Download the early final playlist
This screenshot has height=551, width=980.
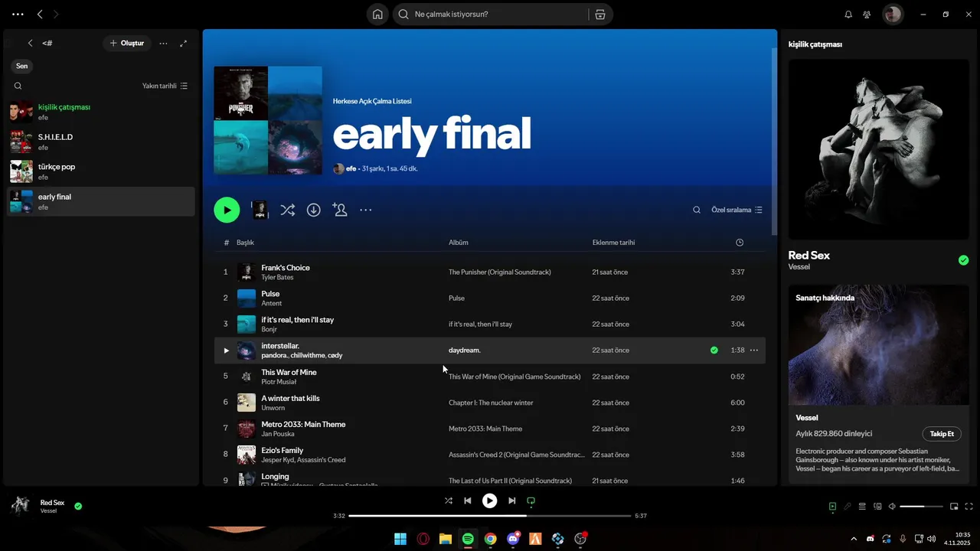314,210
